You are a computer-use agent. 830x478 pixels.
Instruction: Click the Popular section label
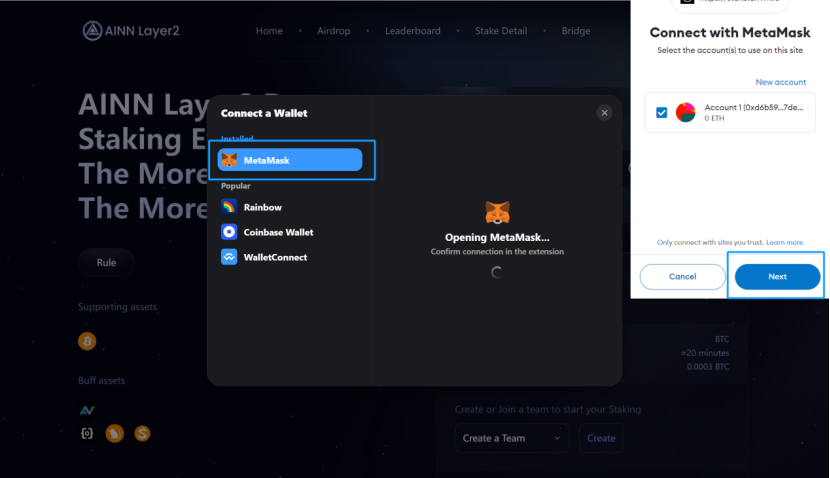pos(236,186)
